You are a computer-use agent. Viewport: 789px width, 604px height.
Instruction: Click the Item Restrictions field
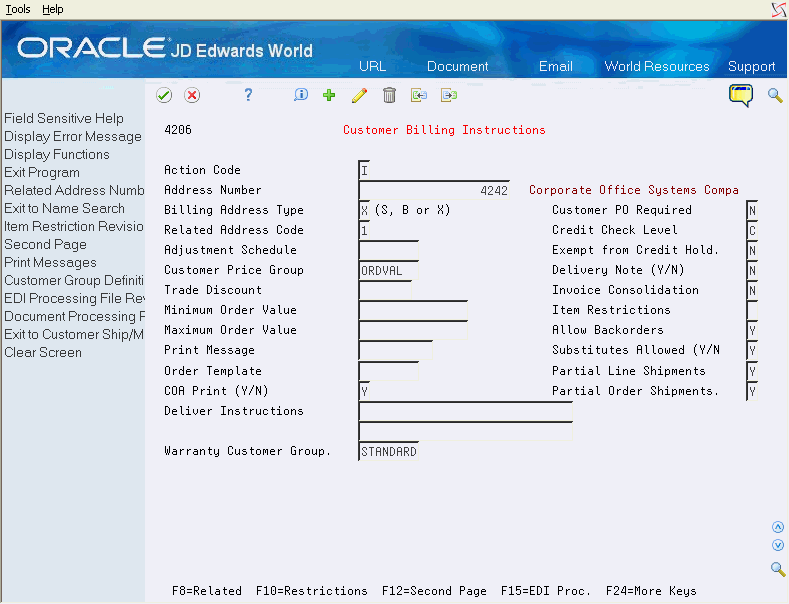(752, 311)
